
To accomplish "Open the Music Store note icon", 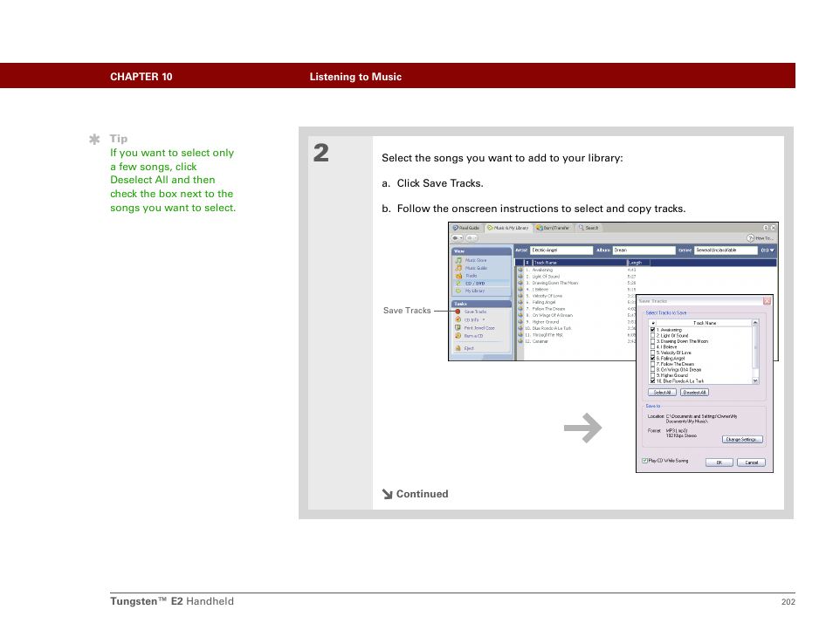I will coord(458,260).
